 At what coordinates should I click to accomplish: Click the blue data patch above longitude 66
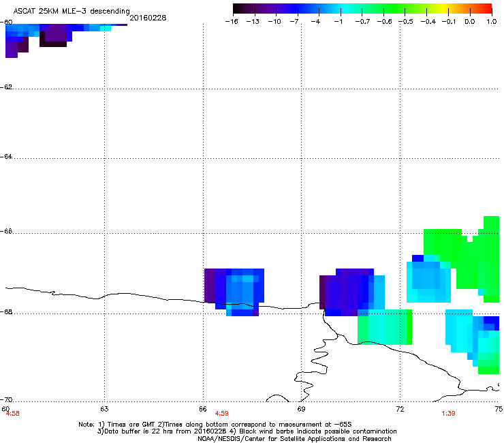(x=234, y=292)
